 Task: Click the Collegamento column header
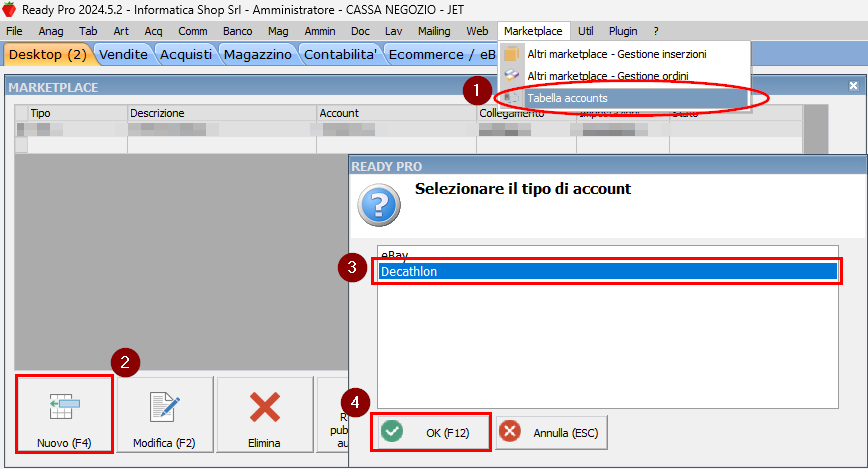pos(526,114)
